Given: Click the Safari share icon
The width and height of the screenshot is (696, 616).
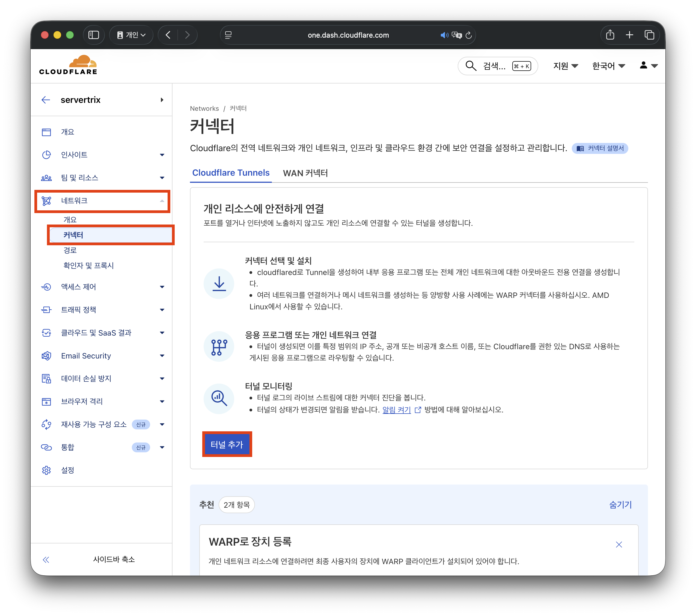Looking at the screenshot, I should point(610,35).
